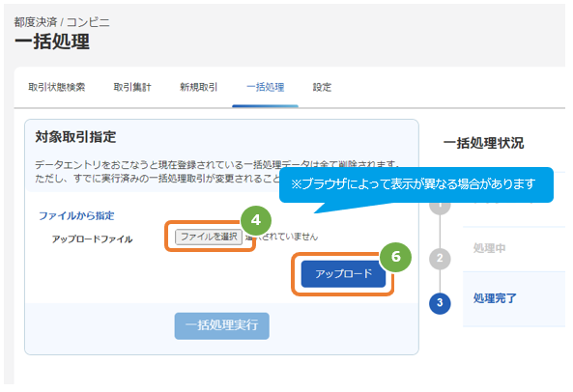
Task: Click the 一括処理状況 heading
Action: click(483, 143)
